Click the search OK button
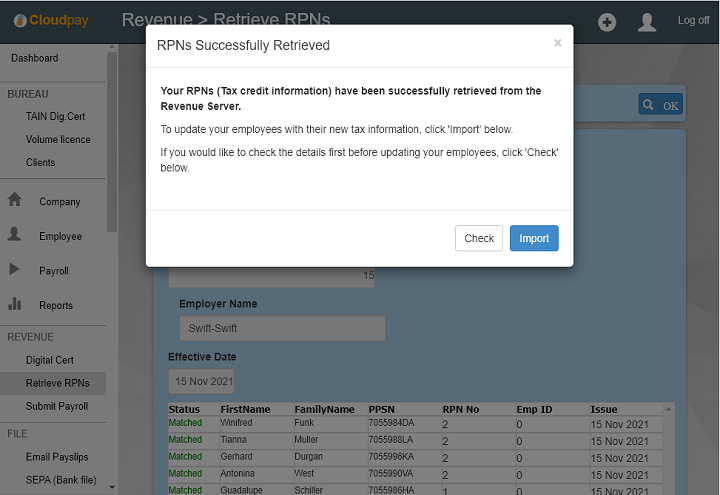720x495 pixels. coord(661,105)
